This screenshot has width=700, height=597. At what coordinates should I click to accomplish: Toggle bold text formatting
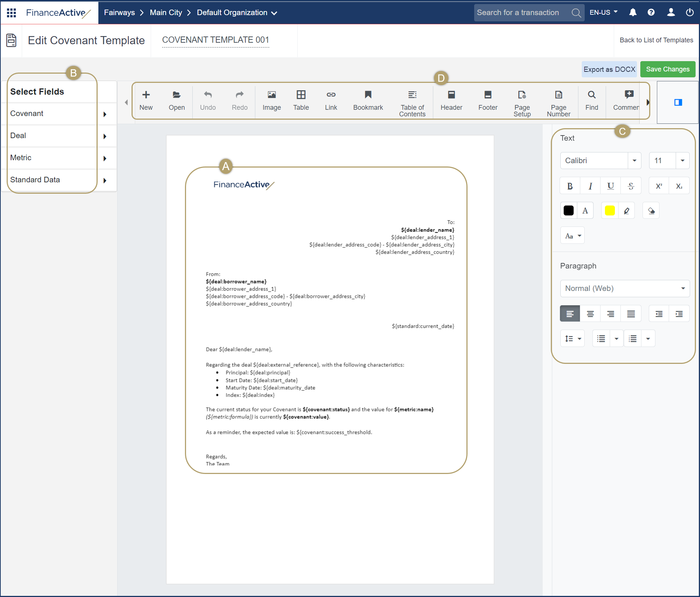(570, 186)
